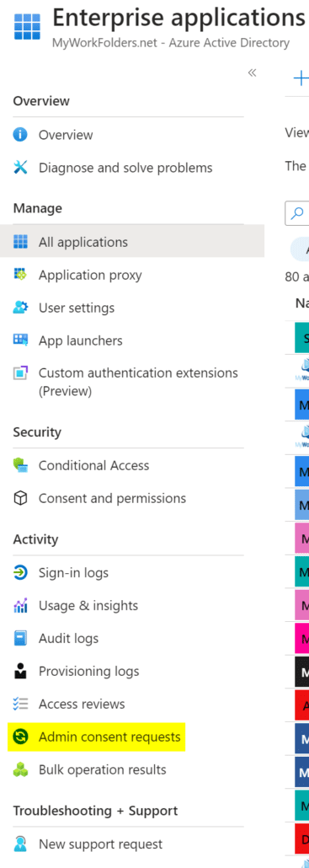This screenshot has width=309, height=868.
Task: Click the Usage & insights chart icon
Action: (20, 606)
